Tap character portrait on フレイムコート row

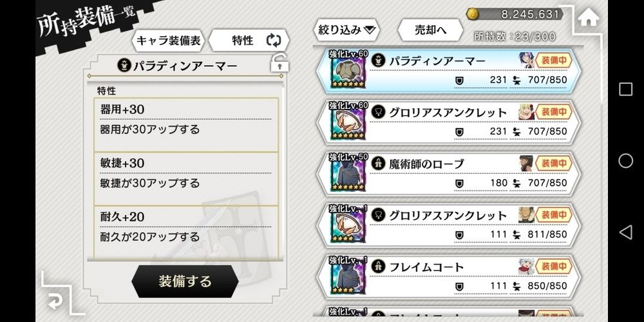526,267
